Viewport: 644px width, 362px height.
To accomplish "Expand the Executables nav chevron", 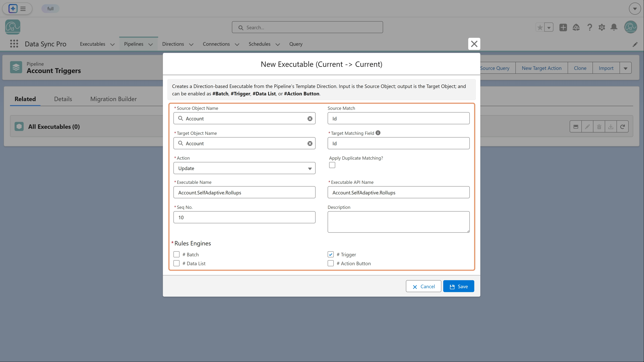I will pyautogui.click(x=113, y=44).
